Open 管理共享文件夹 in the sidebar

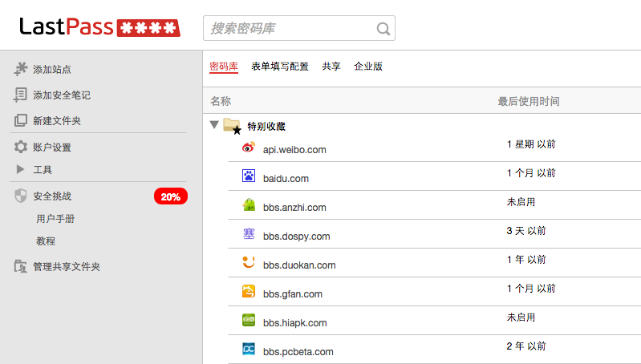click(67, 267)
